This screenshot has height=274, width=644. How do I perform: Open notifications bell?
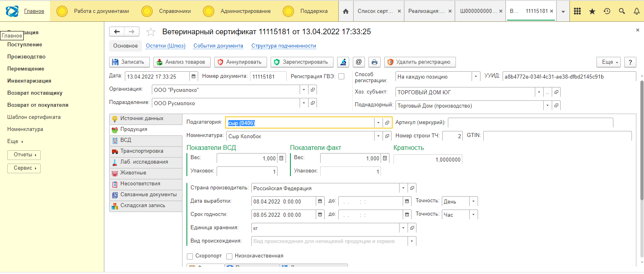tap(637, 11)
